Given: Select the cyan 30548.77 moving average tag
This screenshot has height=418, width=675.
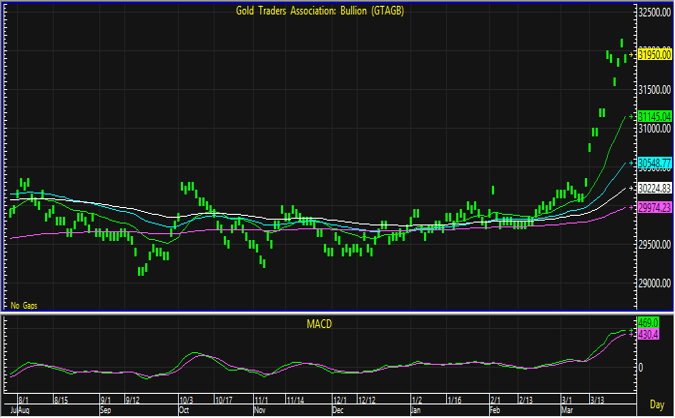Looking at the screenshot, I should point(652,162).
